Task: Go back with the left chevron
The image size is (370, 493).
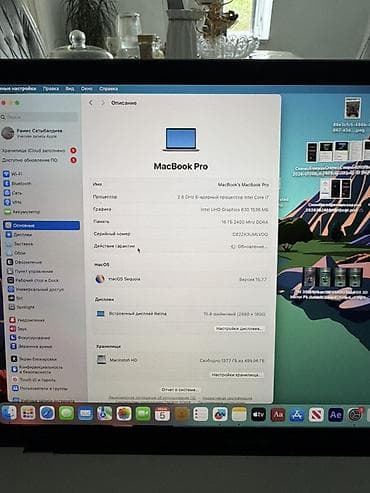Action: (x=91, y=103)
